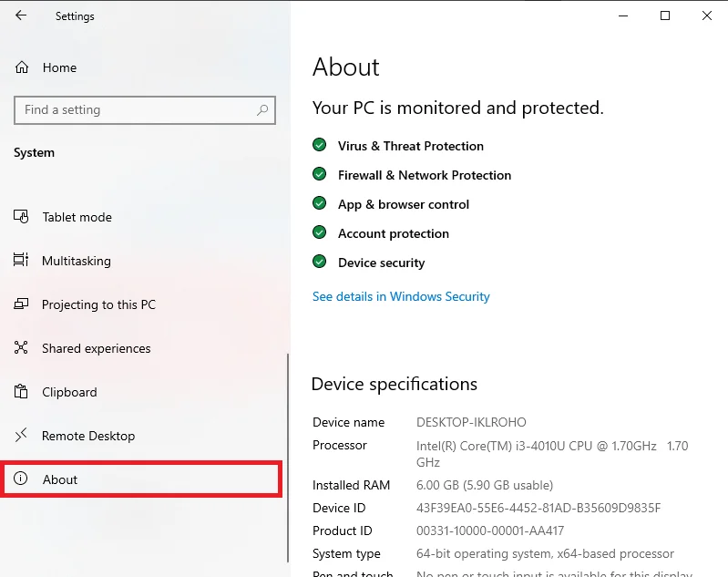Screen dimensions: 728x577
Task: Click the 64-bit operating system value
Action: tap(545, 554)
